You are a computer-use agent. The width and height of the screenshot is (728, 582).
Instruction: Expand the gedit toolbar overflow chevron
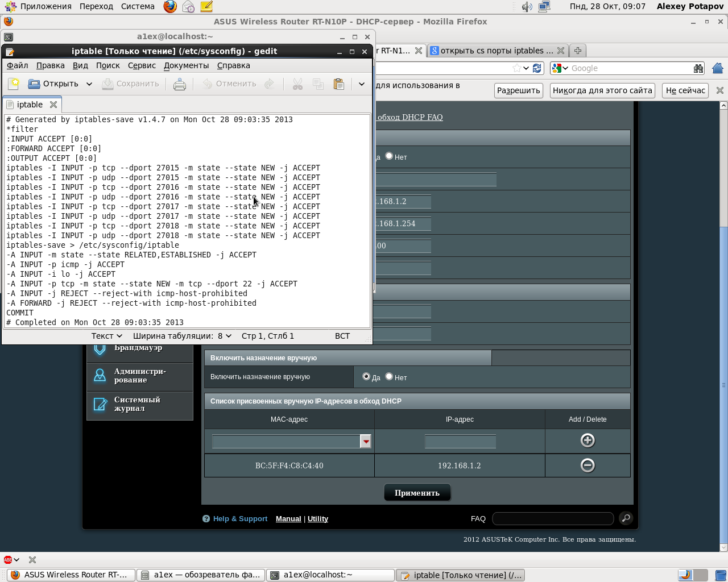pyautogui.click(x=362, y=84)
